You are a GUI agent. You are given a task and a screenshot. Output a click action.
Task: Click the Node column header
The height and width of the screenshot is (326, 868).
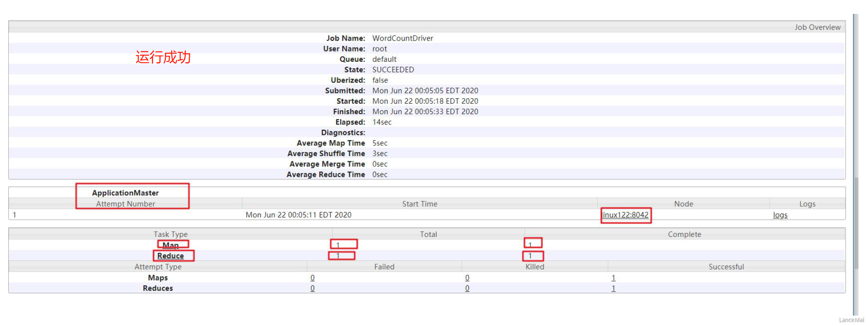[x=683, y=204]
